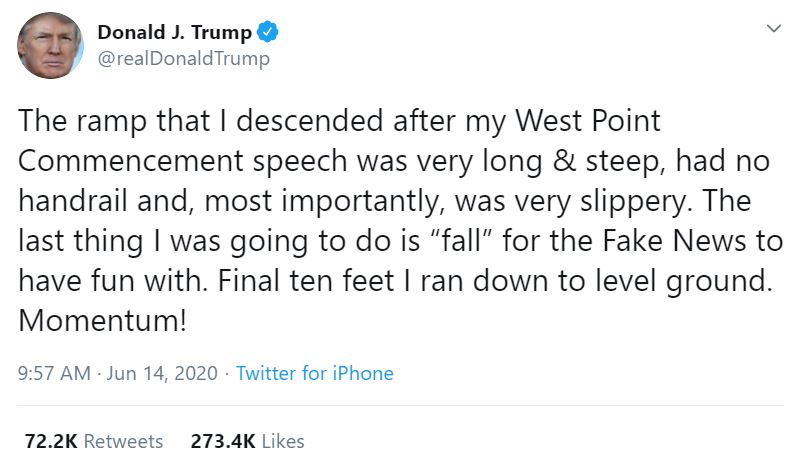This screenshot has width=803, height=462.
Task: Click the ampersand symbol in the tweet
Action: click(x=564, y=161)
